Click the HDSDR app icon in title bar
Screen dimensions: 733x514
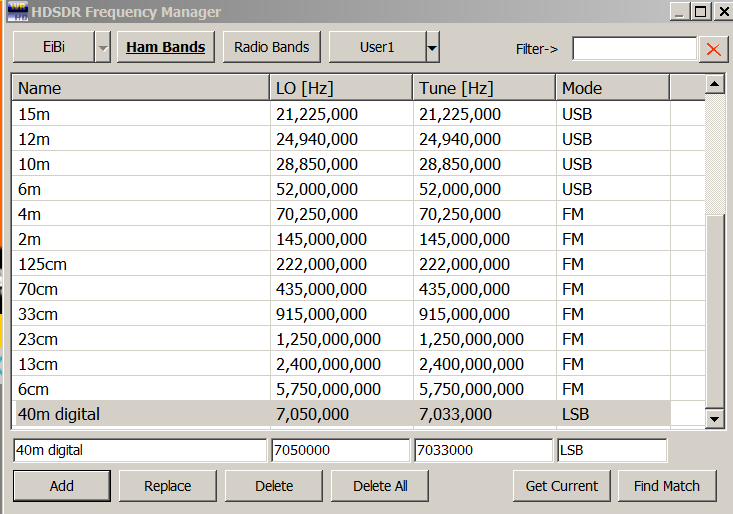[x=18, y=11]
